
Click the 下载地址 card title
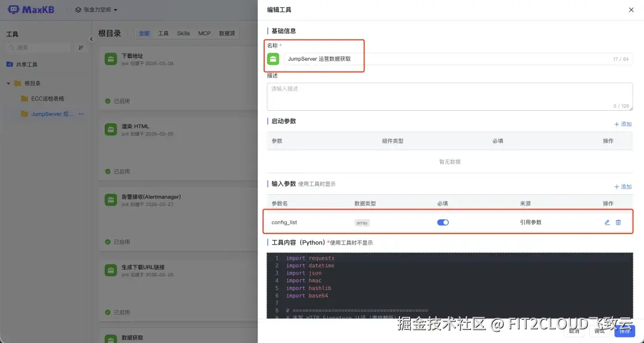(x=132, y=56)
